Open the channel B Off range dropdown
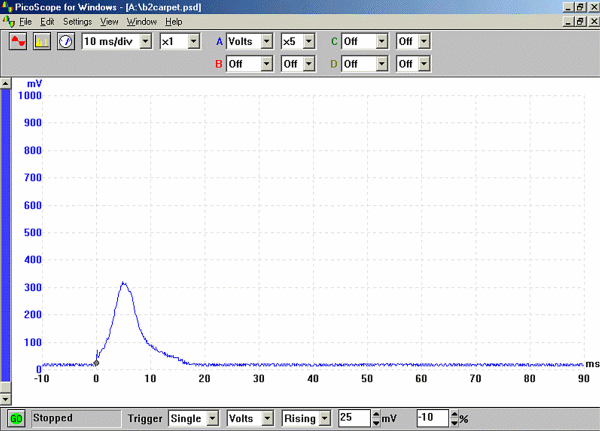 tap(265, 64)
